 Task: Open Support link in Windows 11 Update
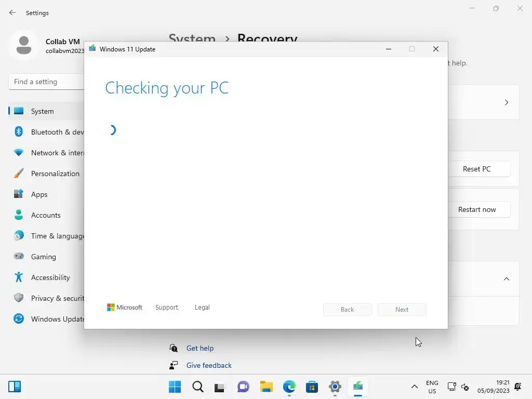click(x=167, y=308)
